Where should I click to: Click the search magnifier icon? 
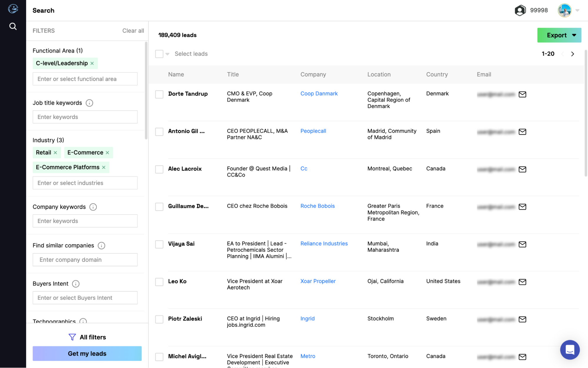(x=13, y=26)
